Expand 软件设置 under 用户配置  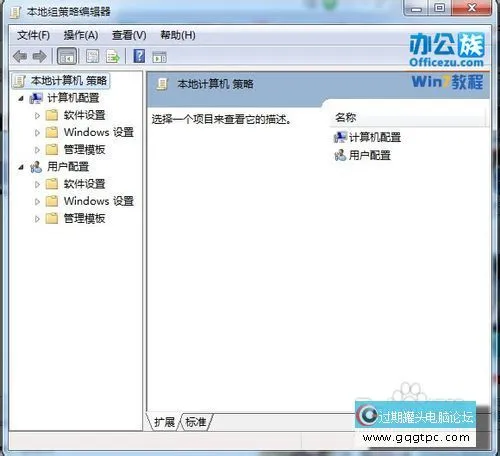37,184
